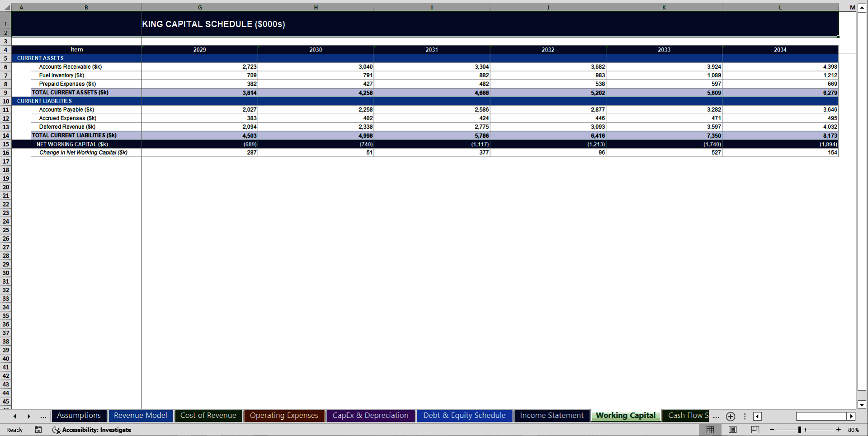This screenshot has height=436, width=868.
Task: Select the Cash Flow sheet tab
Action: point(685,415)
